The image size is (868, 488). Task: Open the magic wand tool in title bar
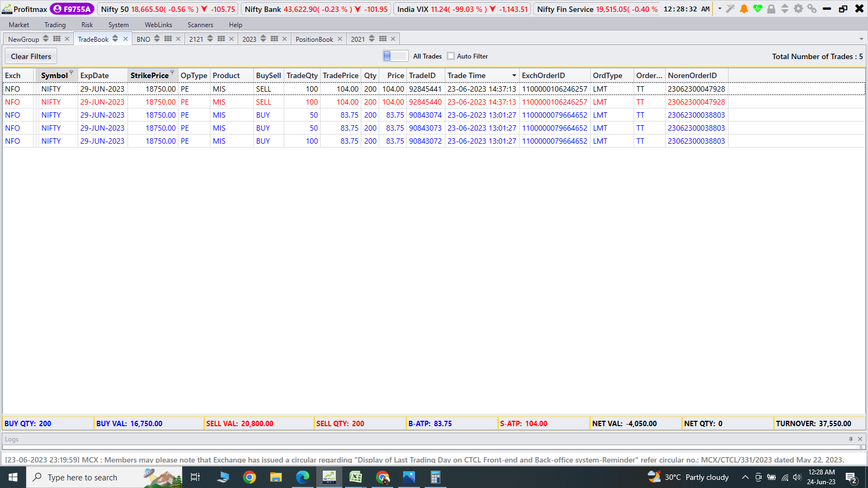pos(731,9)
